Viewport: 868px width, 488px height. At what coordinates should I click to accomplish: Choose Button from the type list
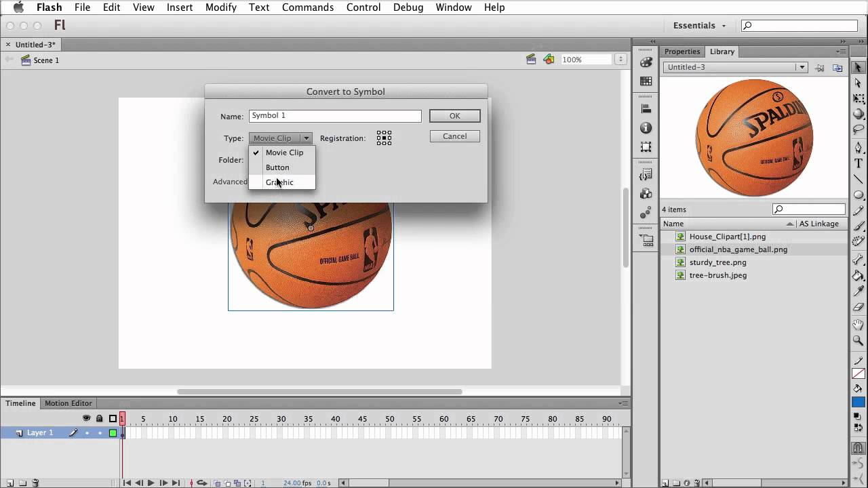click(x=282, y=167)
